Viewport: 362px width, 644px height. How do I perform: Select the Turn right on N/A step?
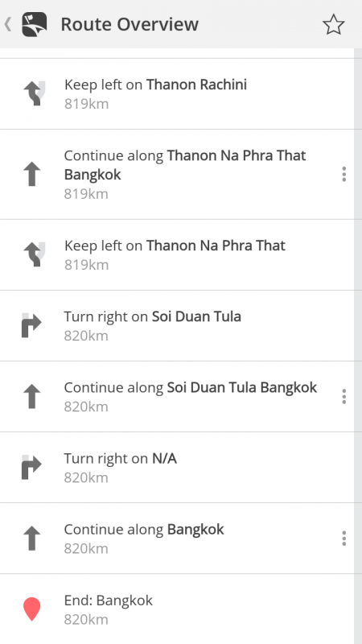coord(177,468)
